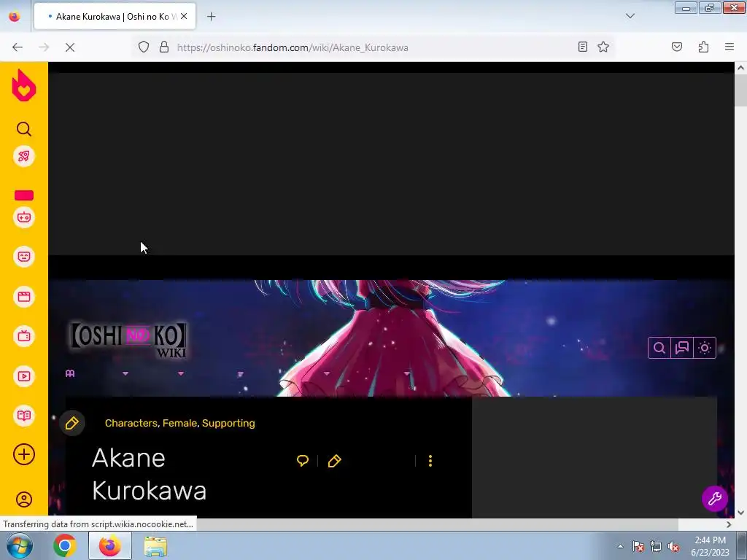This screenshot has width=747, height=560.
Task: Click the Firefox View icon in tab bar
Action: pos(15,17)
